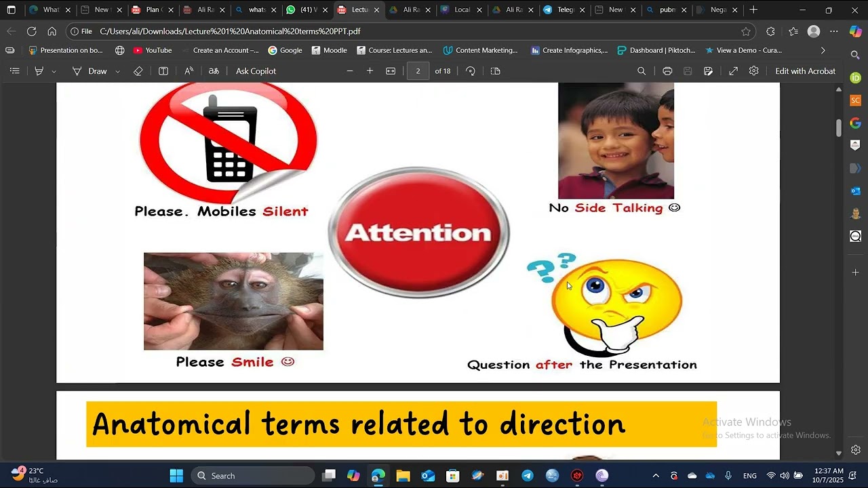This screenshot has width=868, height=488.
Task: Select the Erase tool
Action: [138, 71]
